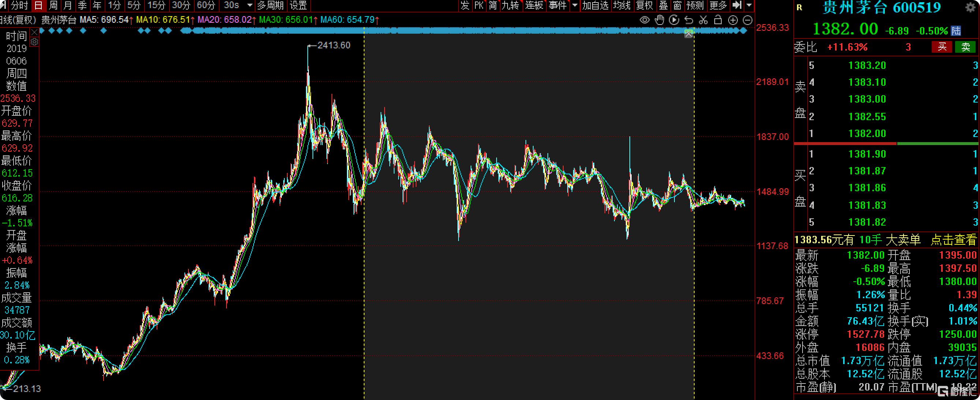This screenshot has height=400, width=980.
Task: Click the arrow-to-bar icon in top toolbar
Action: point(737,5)
